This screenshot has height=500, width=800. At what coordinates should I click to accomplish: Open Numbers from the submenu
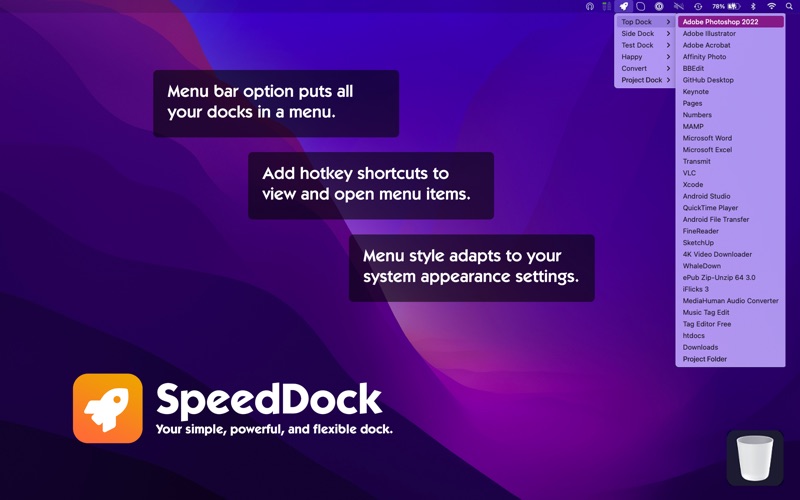click(x=731, y=115)
